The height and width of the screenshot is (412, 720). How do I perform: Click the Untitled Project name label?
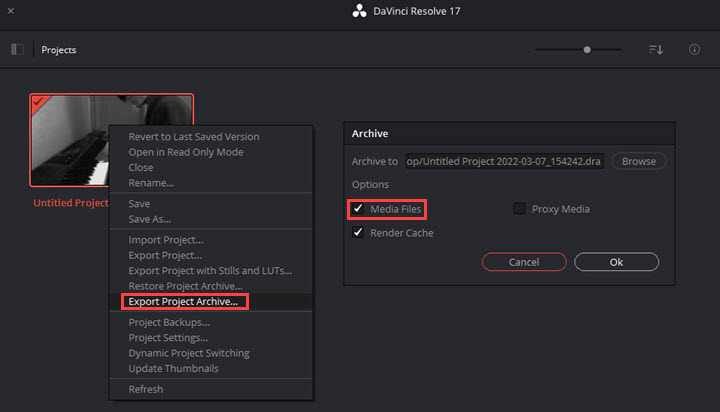71,203
